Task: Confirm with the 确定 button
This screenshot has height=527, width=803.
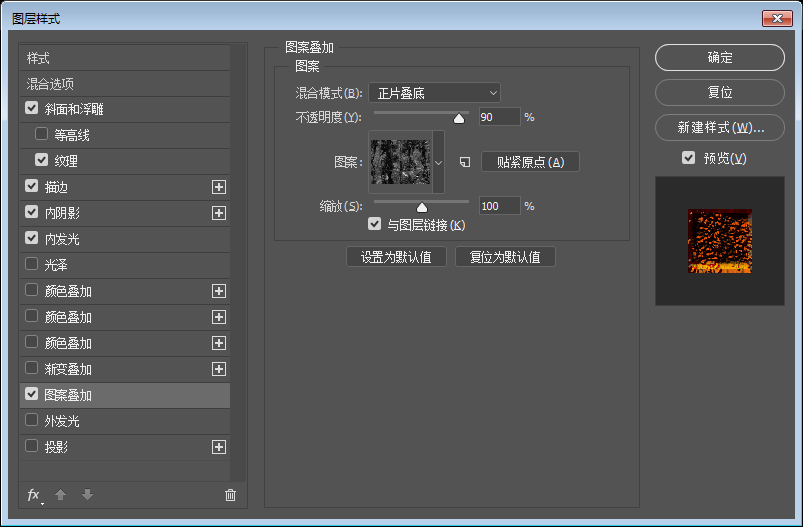Action: click(720, 57)
